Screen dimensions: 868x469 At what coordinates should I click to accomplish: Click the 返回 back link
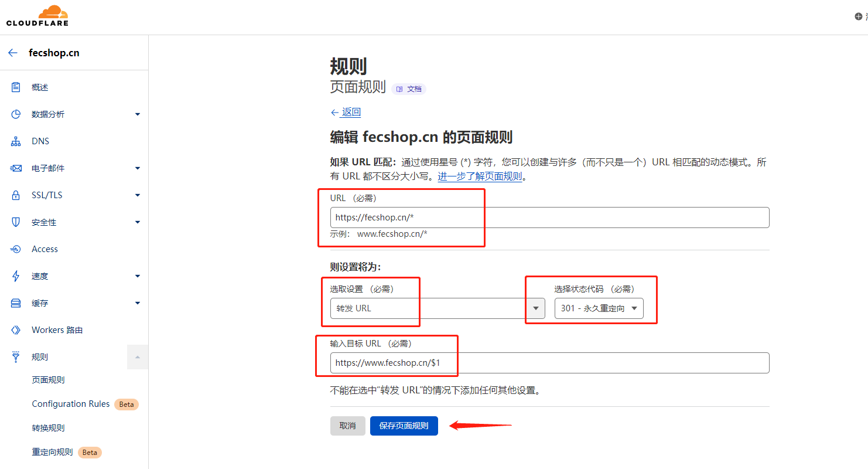[x=346, y=112]
